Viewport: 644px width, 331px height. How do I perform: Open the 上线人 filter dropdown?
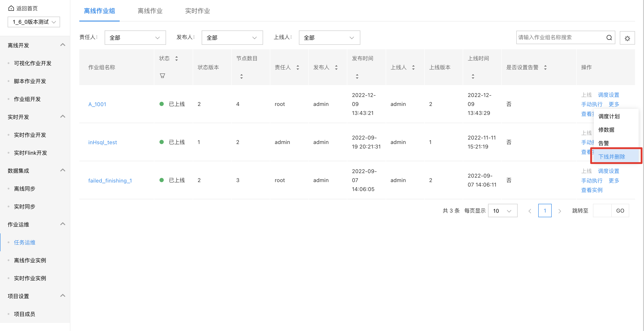tap(329, 38)
